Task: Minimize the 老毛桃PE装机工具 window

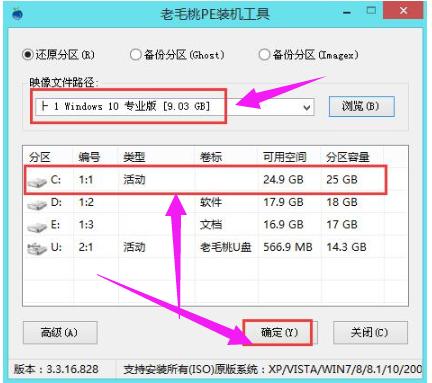Action: click(x=347, y=12)
